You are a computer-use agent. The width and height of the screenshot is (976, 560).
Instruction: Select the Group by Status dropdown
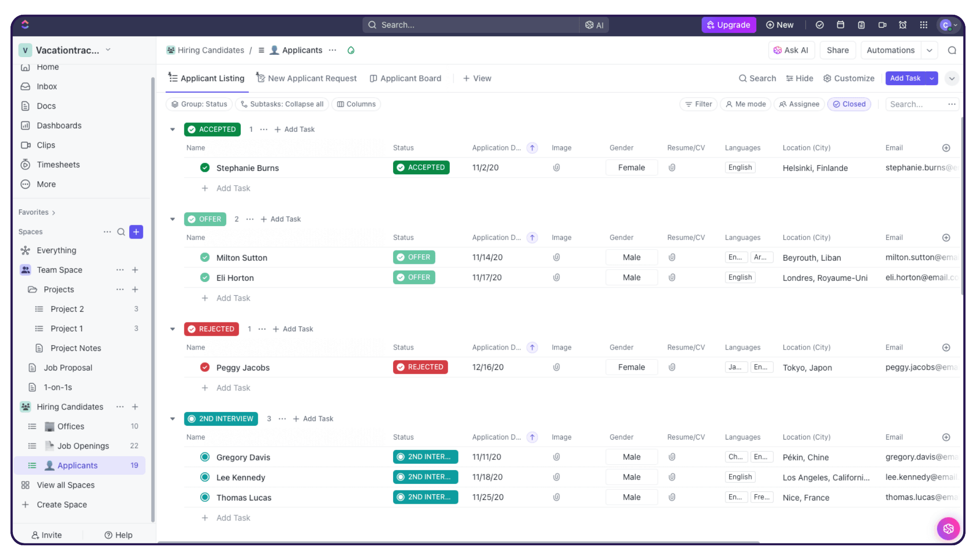tap(200, 104)
